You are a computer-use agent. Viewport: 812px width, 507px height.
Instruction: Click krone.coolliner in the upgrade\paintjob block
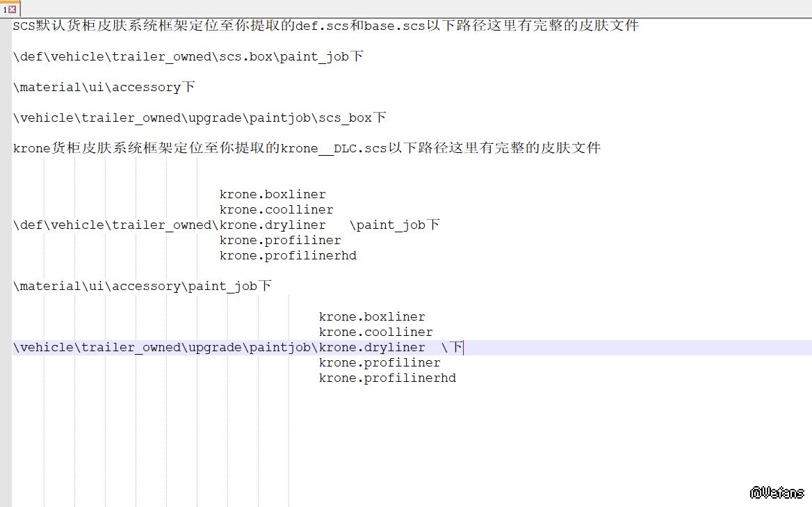(375, 332)
